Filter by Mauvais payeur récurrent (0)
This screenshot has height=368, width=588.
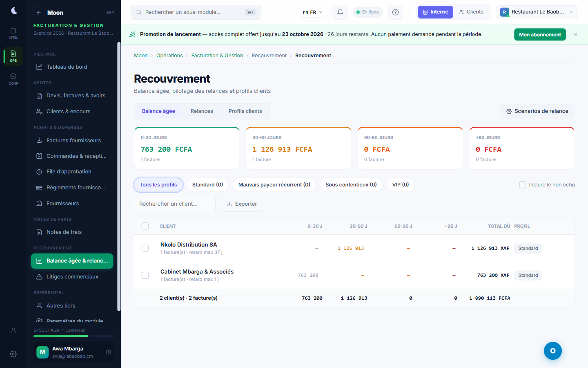[x=274, y=185]
